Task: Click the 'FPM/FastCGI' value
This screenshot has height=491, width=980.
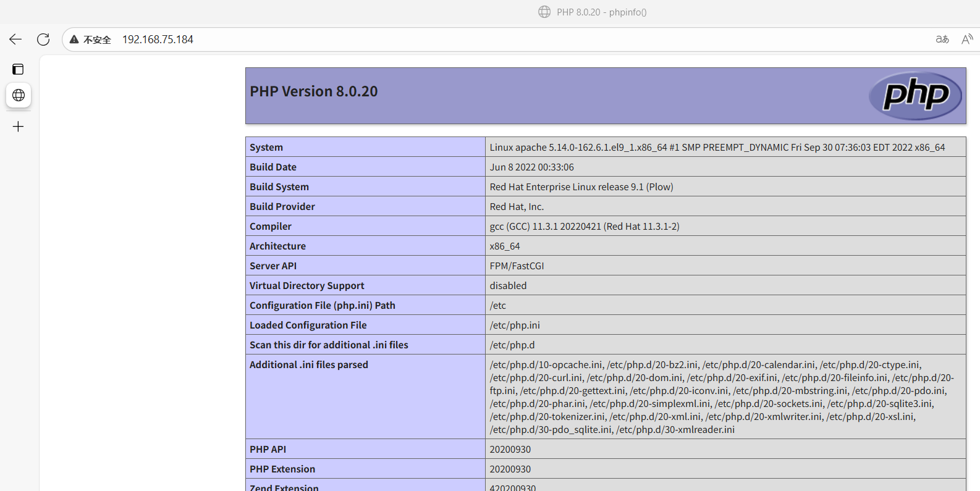Action: 517,266
